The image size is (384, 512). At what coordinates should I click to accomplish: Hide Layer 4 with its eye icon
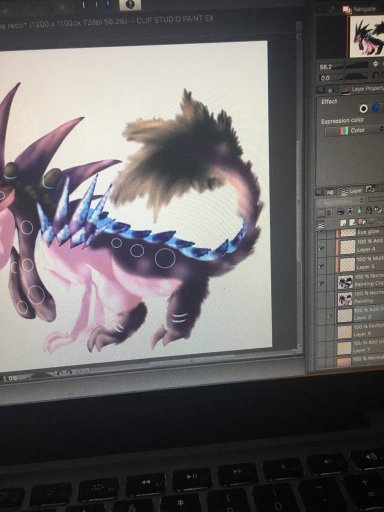321,248
